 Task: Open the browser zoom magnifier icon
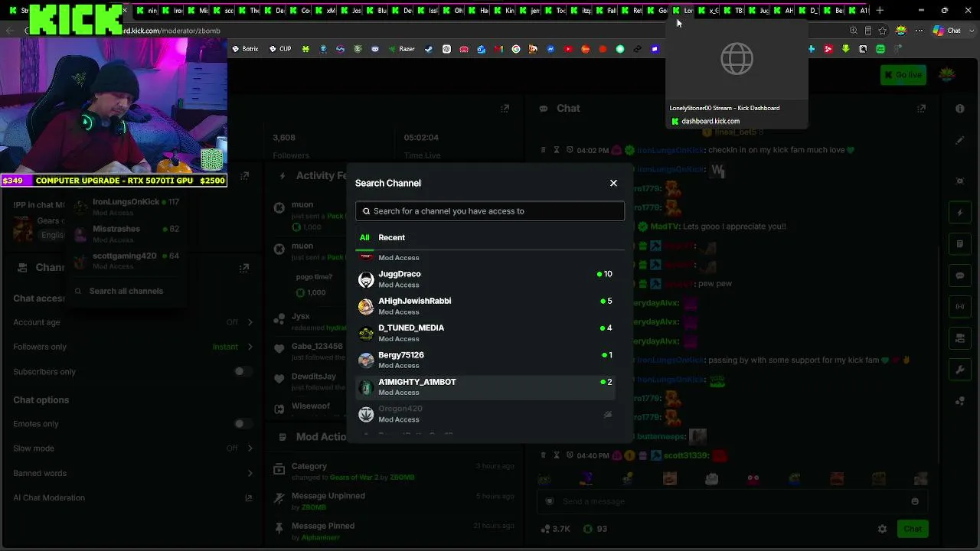pos(854,31)
